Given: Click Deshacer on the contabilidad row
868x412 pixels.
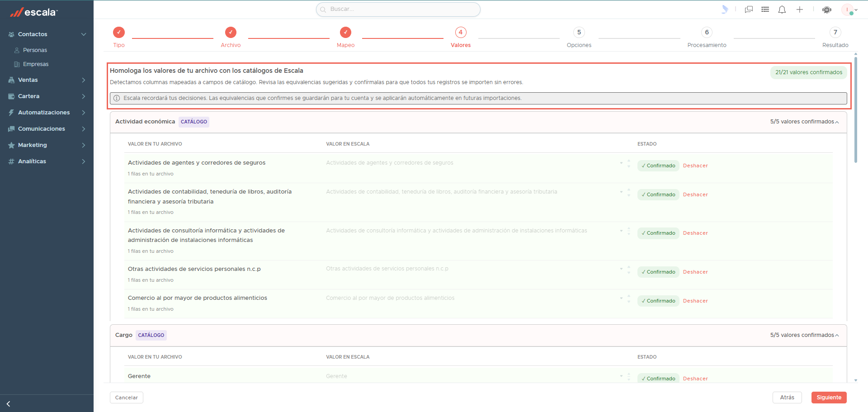Looking at the screenshot, I should [695, 195].
